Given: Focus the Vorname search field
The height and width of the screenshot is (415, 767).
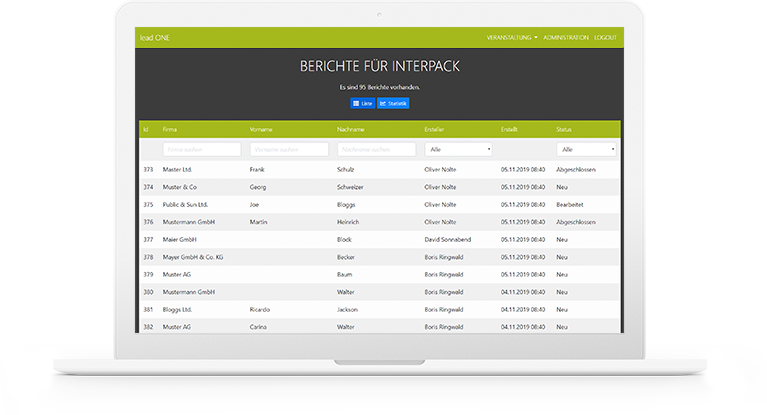Looking at the screenshot, I should click(x=289, y=149).
